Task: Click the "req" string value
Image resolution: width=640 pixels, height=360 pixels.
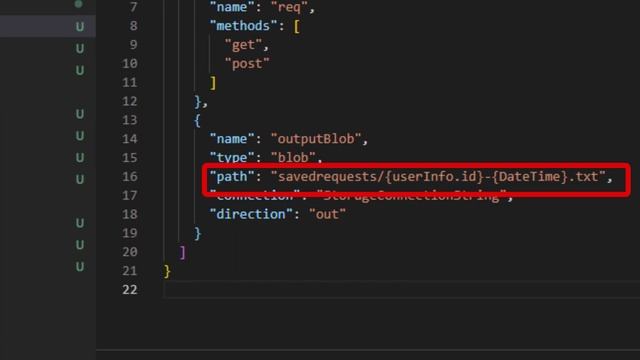Action: 289,7
